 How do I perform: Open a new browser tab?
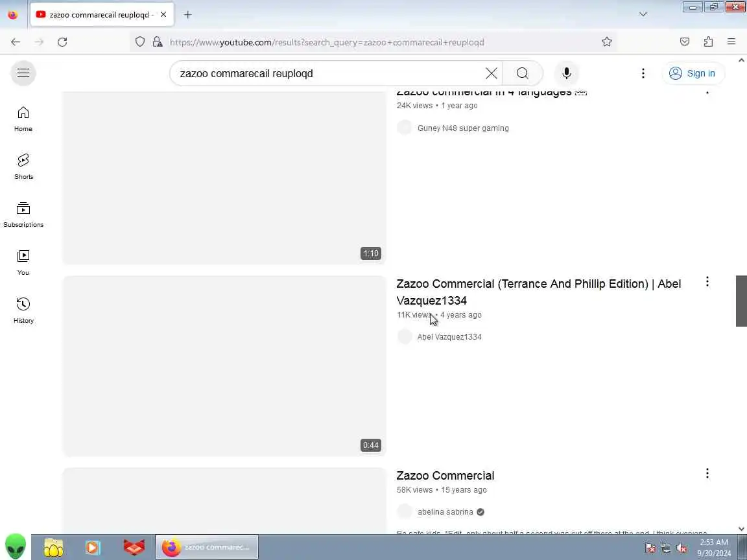click(x=187, y=15)
